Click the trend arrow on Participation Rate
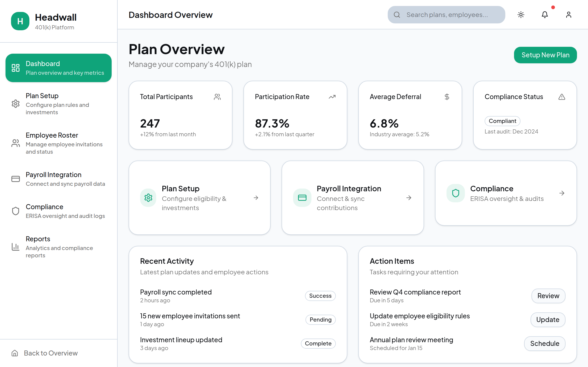Viewport: 588px width, 367px height. [x=332, y=97]
